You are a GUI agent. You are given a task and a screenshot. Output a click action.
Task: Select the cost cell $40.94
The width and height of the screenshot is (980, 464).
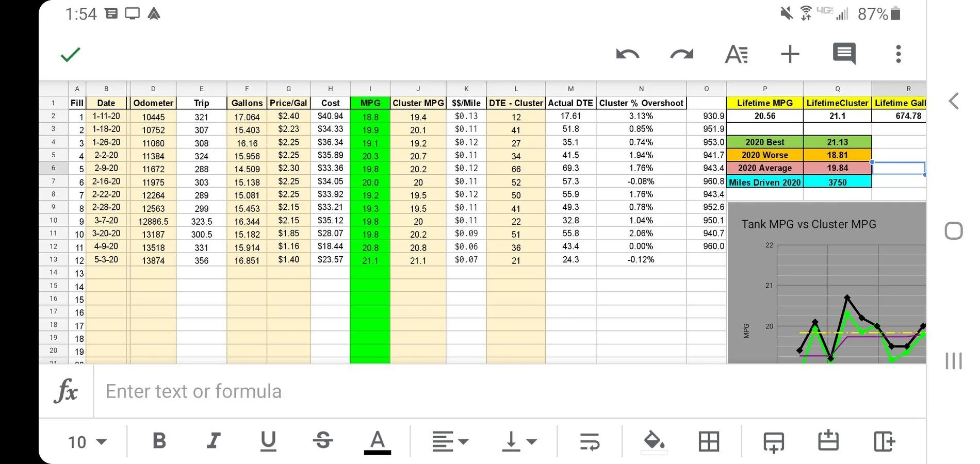point(331,117)
